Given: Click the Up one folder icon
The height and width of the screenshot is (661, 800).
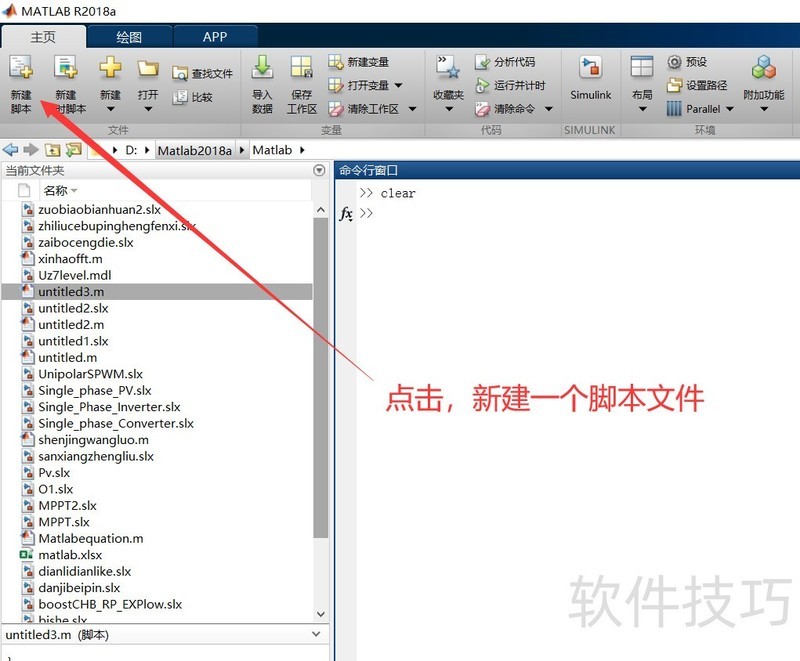Looking at the screenshot, I should coord(52,150).
